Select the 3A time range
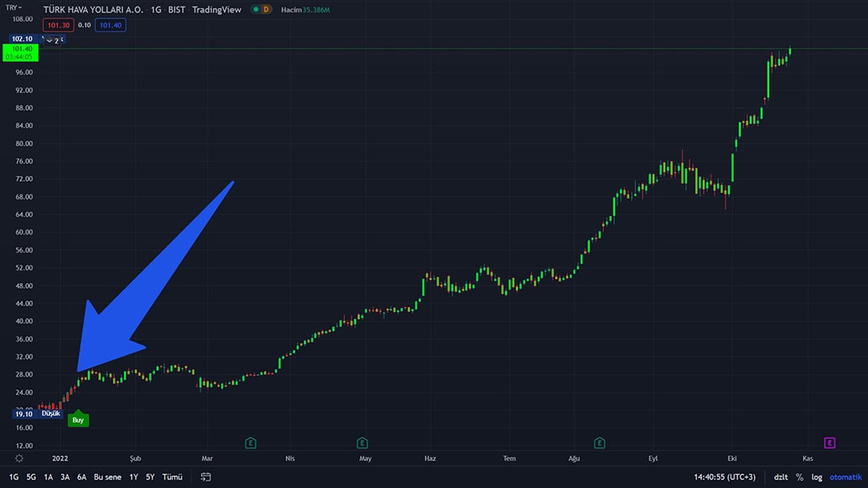868x488 pixels. (65, 476)
